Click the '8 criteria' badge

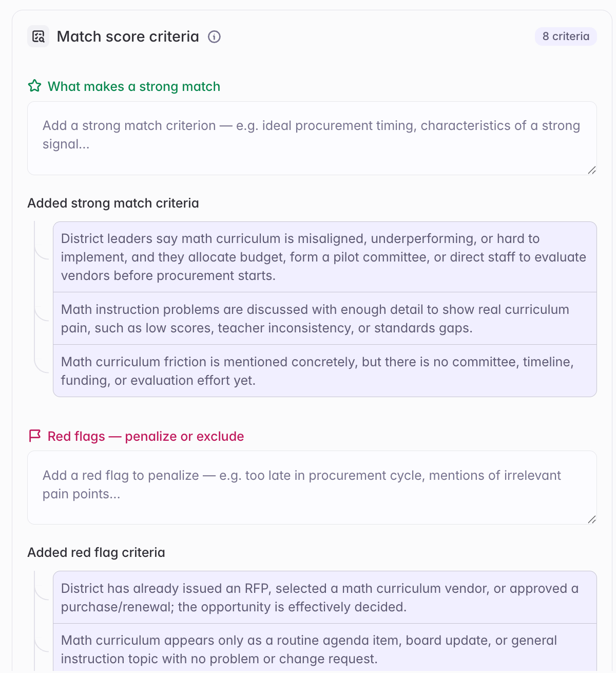[x=566, y=36]
